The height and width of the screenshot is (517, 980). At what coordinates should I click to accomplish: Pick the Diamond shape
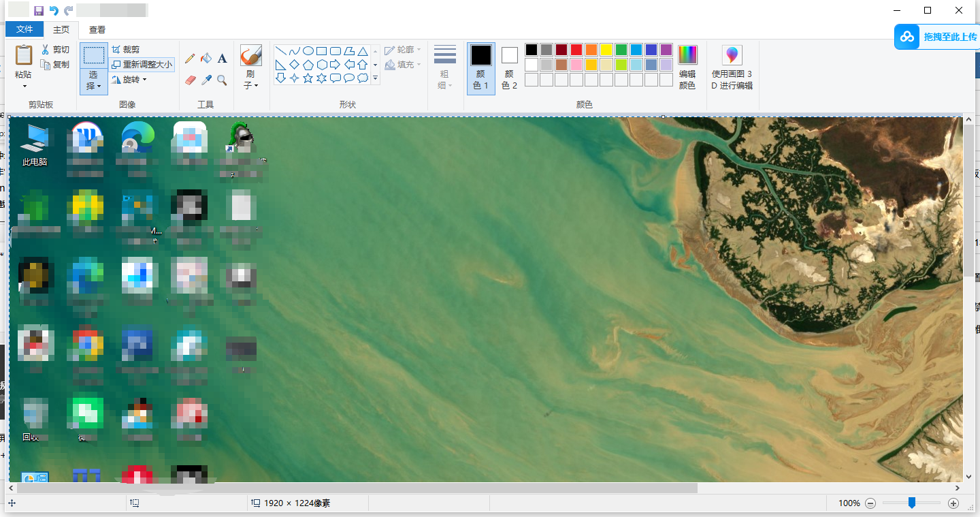(x=294, y=65)
